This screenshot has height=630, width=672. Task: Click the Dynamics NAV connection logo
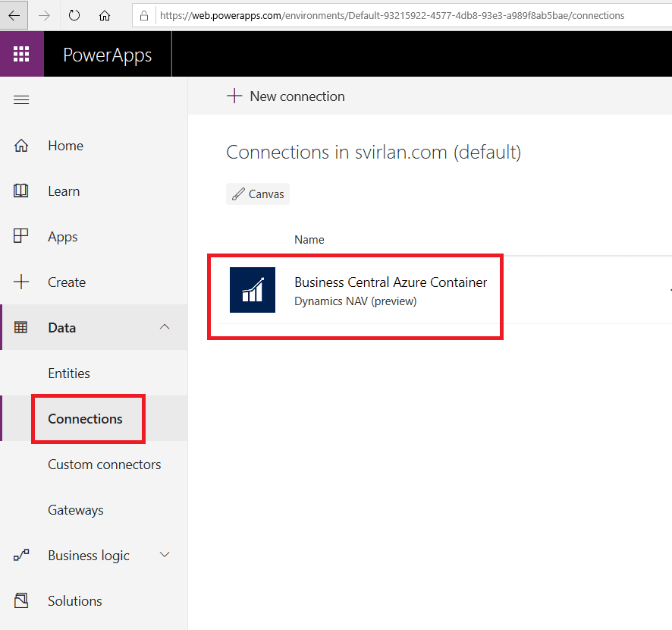click(253, 290)
